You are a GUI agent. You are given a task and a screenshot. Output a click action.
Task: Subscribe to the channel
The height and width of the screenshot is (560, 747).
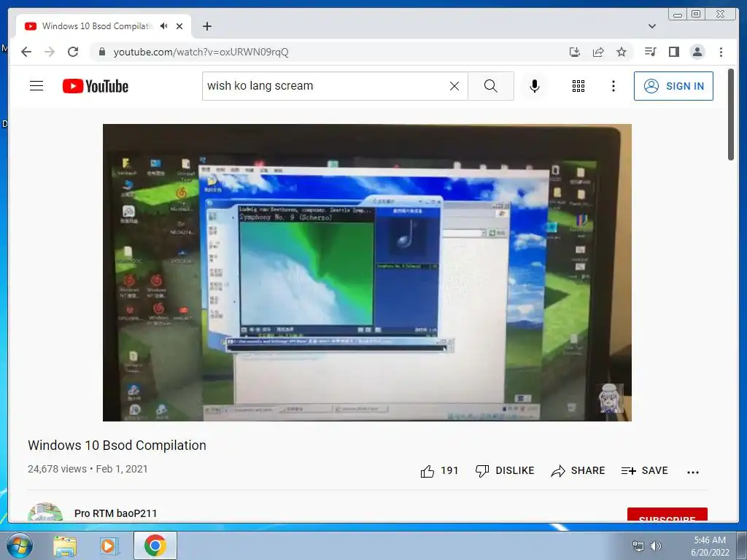[667, 515]
